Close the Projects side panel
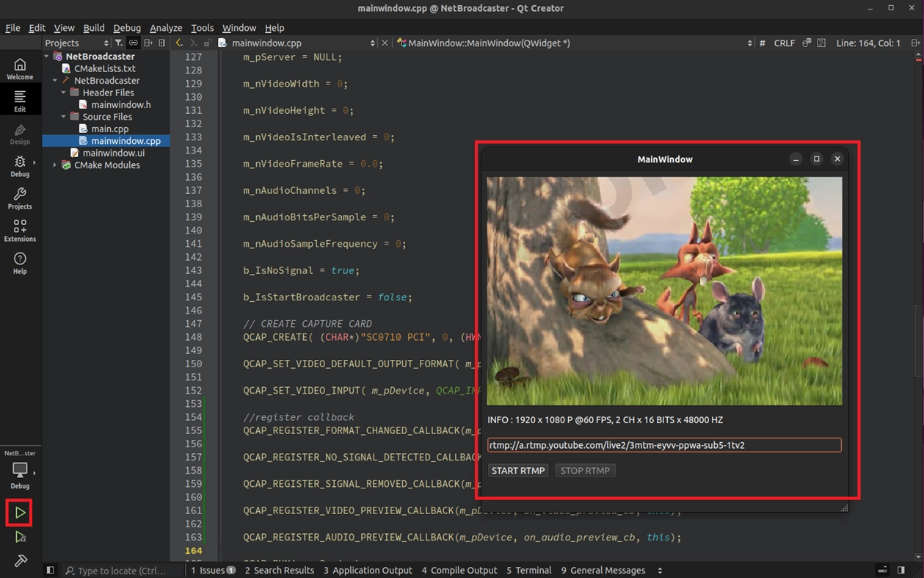The image size is (924, 578). 162,43
